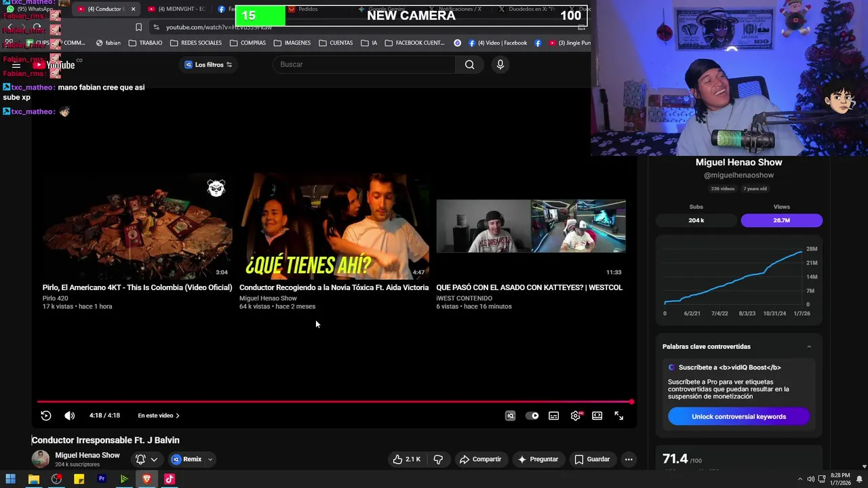Screen dimensions: 868x488
Task: Open the Pirlo 420 channel link
Action: pyautogui.click(x=56, y=298)
